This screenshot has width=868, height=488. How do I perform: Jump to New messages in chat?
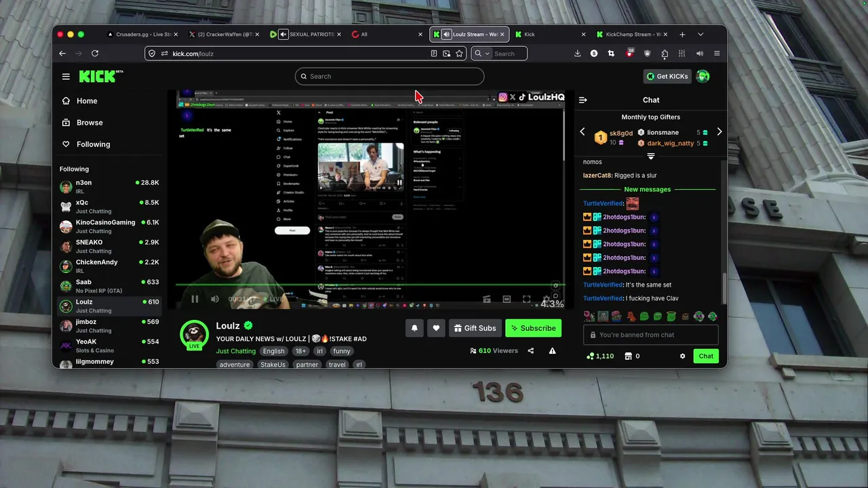tap(648, 190)
